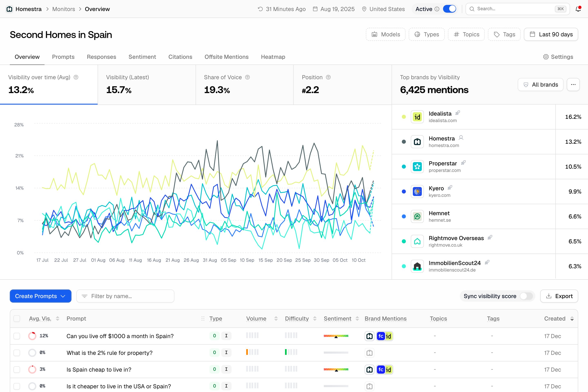Viewport: 588px width, 392px height.
Task: Click sentiment gauge in '$1000 a month' row
Action: click(336, 336)
